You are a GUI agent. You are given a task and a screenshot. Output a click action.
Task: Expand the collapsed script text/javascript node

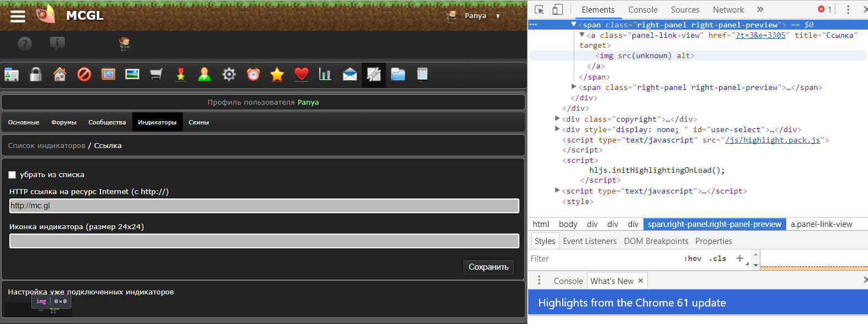point(557,190)
